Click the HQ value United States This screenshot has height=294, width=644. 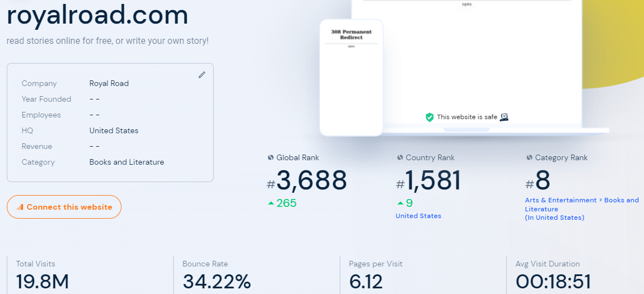tap(114, 130)
